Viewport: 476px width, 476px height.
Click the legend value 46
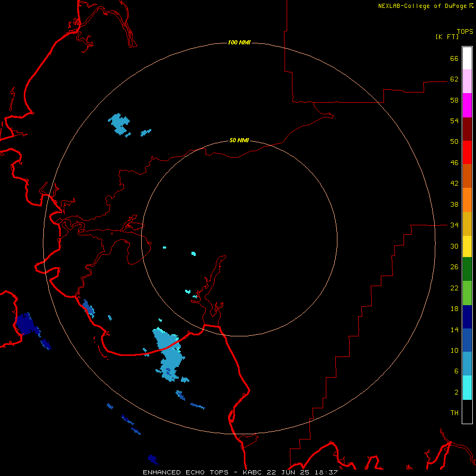tap(454, 163)
